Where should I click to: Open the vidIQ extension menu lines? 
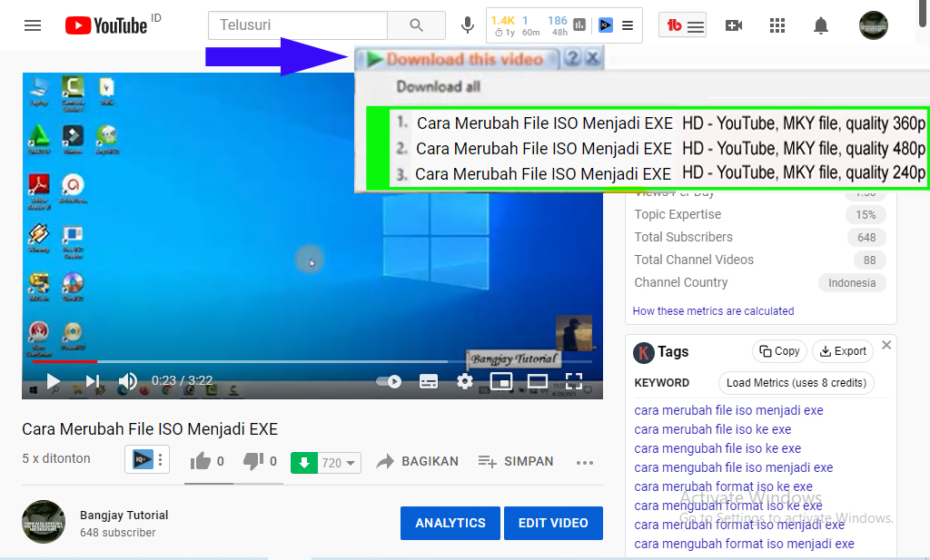tap(628, 25)
